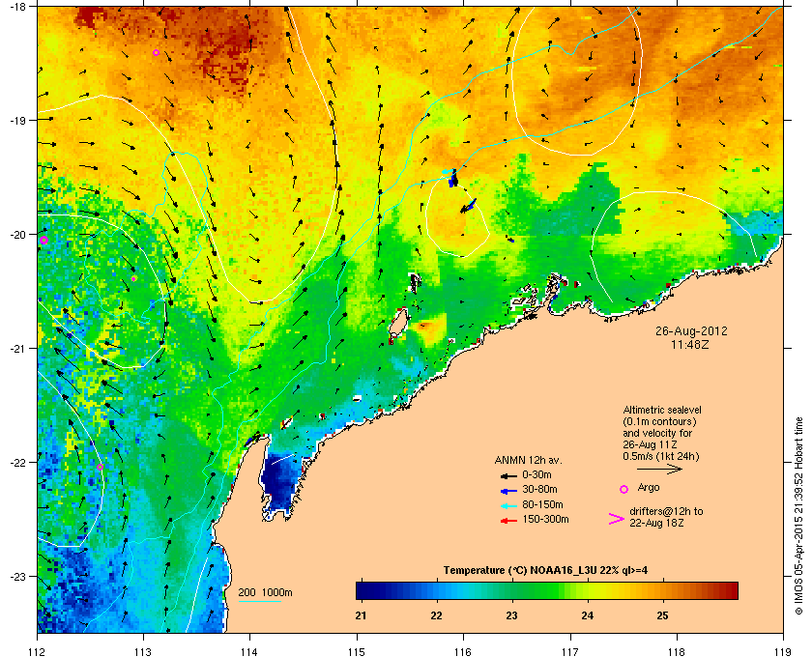Click the magenta Argo circle in legend
The height and width of the screenshot is (657, 812).
(x=624, y=489)
